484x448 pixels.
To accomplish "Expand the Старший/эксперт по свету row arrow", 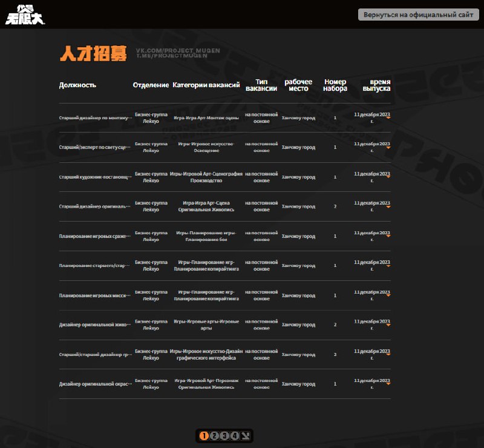I will click(388, 147).
